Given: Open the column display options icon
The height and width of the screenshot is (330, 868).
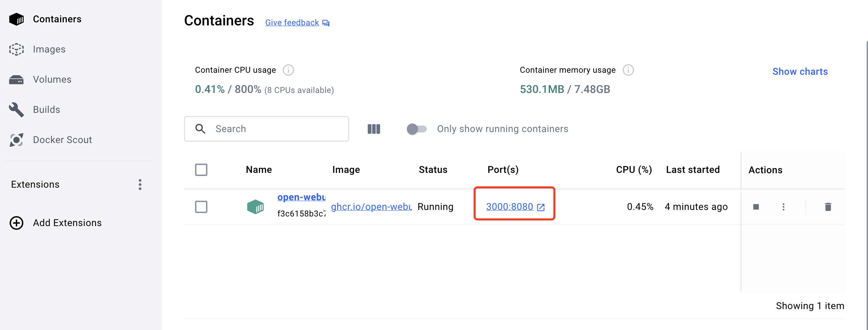Looking at the screenshot, I should point(374,129).
